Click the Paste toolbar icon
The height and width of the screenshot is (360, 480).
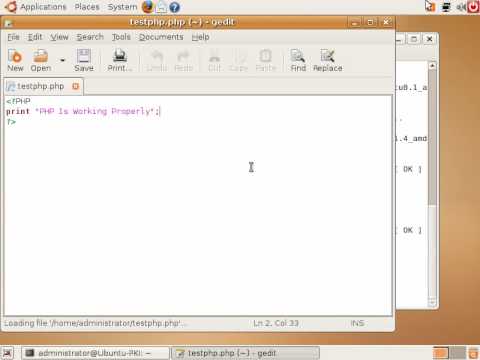[x=266, y=60]
